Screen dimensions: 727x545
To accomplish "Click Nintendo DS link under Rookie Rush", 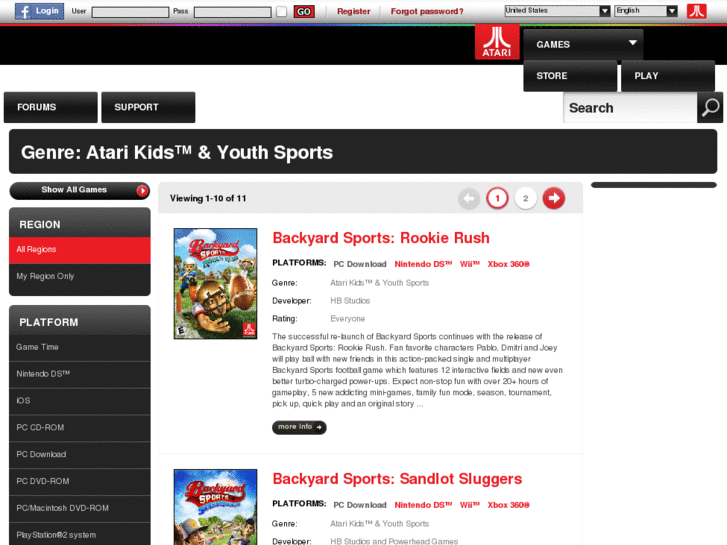I will (423, 264).
